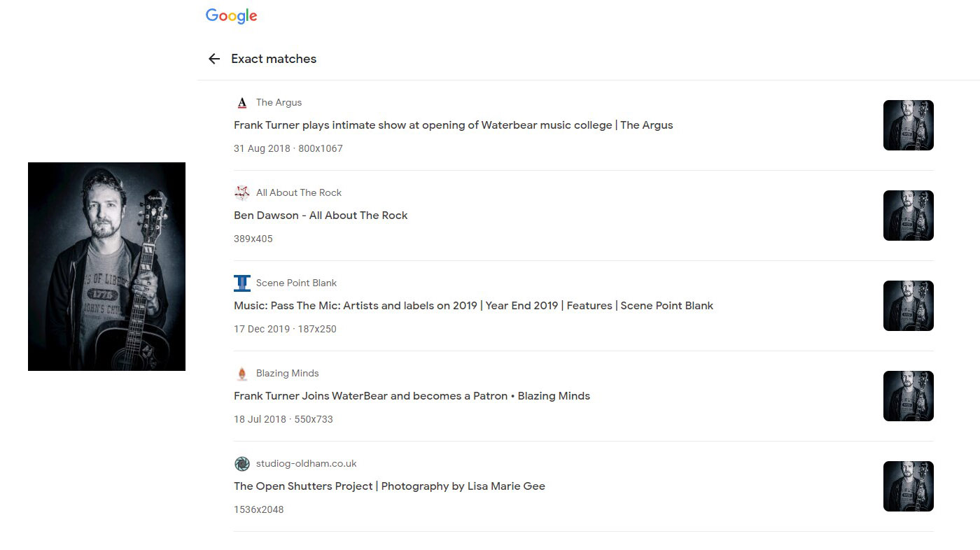
Task: Click the large source photo of guitarist
Action: coord(106,267)
